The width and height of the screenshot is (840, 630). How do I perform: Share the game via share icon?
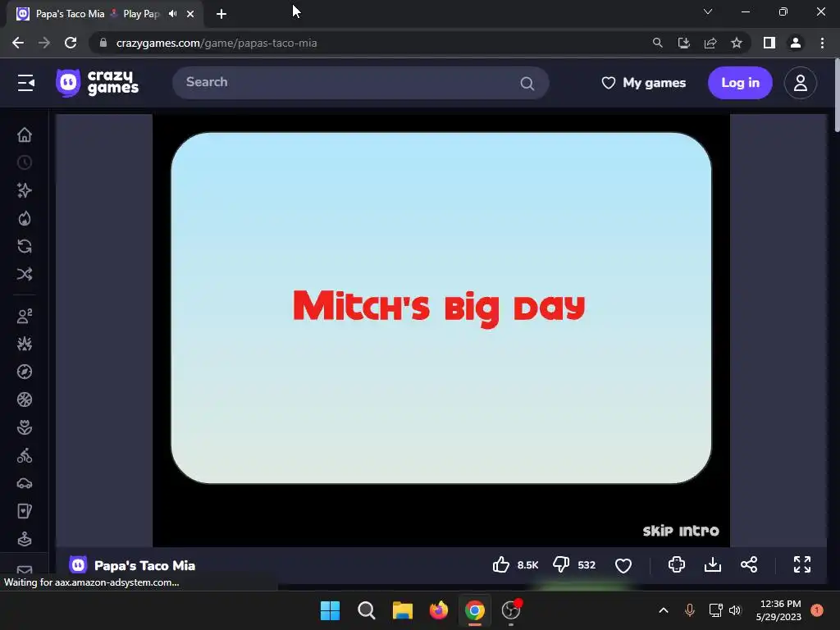[749, 564]
